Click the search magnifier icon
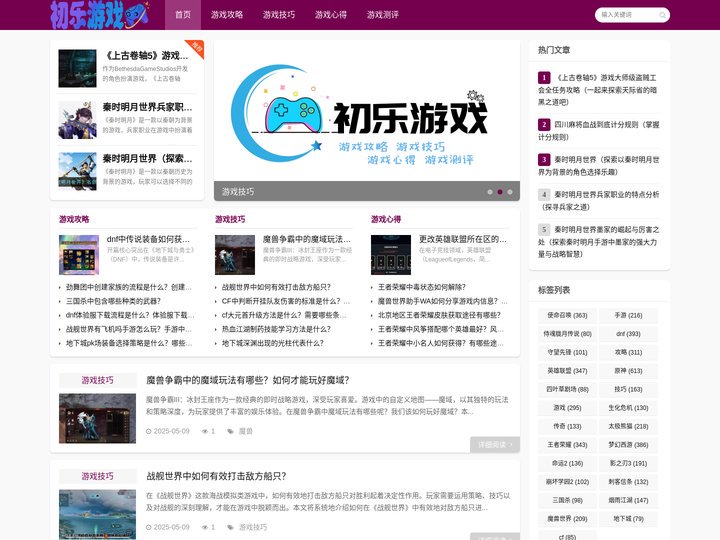 (662, 15)
